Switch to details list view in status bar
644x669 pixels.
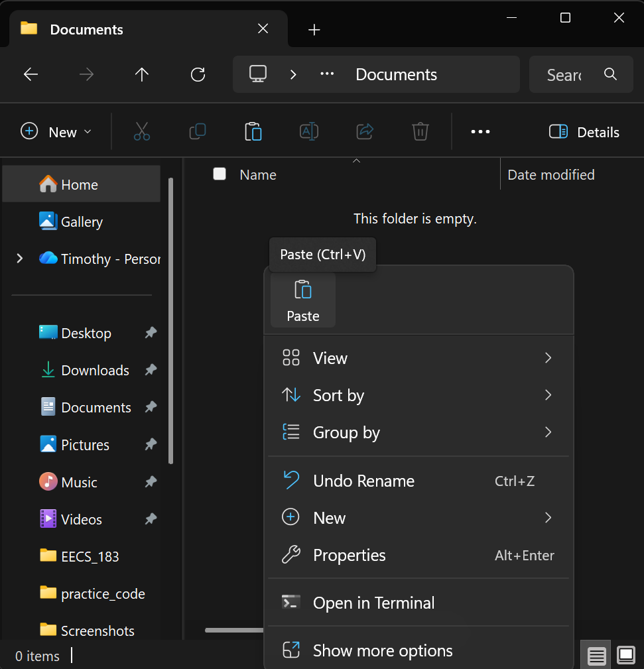(x=596, y=655)
